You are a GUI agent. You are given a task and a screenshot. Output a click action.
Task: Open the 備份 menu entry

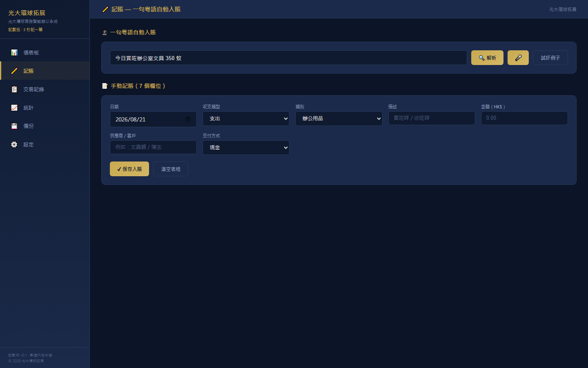point(45,126)
